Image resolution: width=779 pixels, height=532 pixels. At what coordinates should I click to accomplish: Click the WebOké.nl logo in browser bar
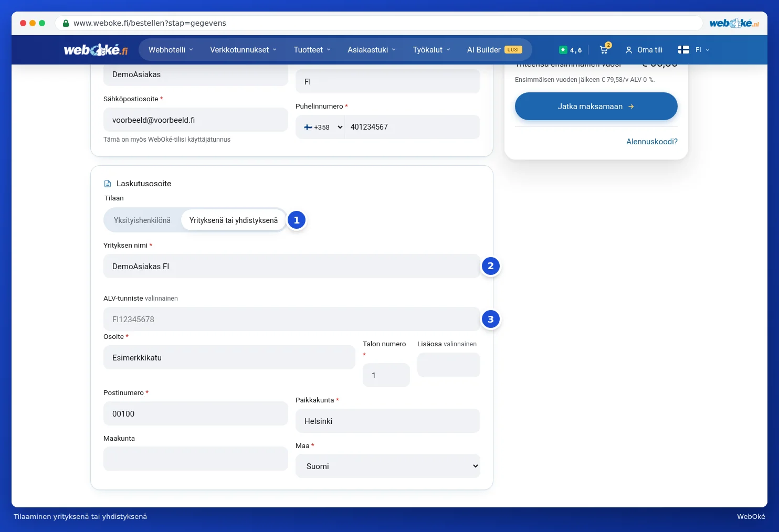pos(734,23)
